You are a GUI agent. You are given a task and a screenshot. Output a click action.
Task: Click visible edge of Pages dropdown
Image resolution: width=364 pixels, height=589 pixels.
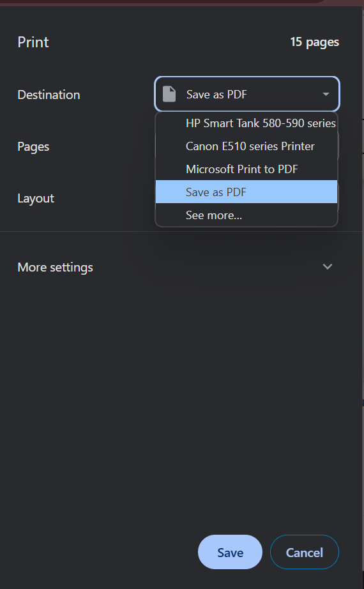click(338, 146)
